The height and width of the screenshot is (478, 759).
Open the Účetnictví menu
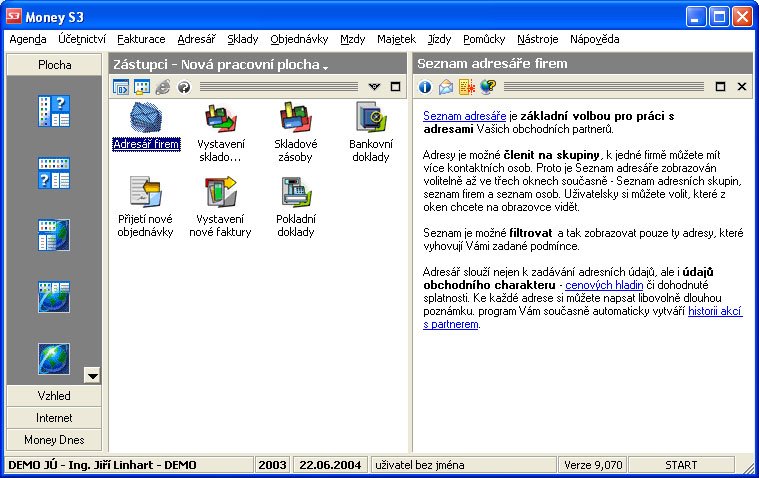[x=82, y=39]
